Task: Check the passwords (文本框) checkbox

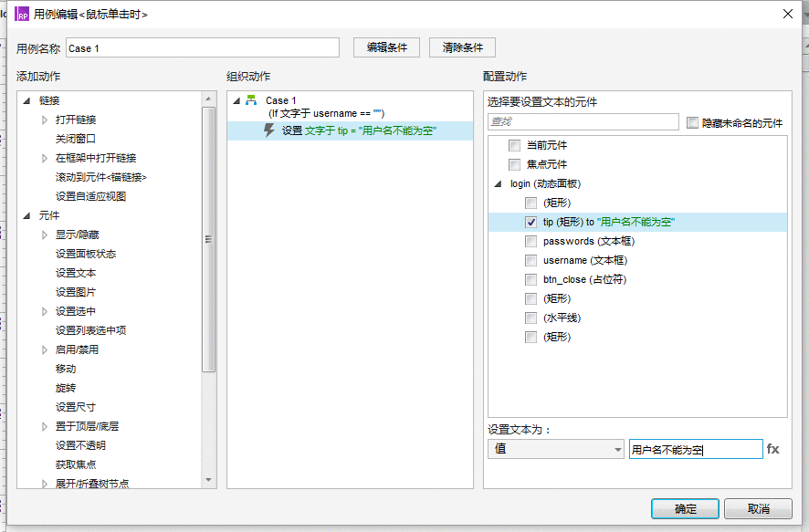Action: pyautogui.click(x=531, y=241)
